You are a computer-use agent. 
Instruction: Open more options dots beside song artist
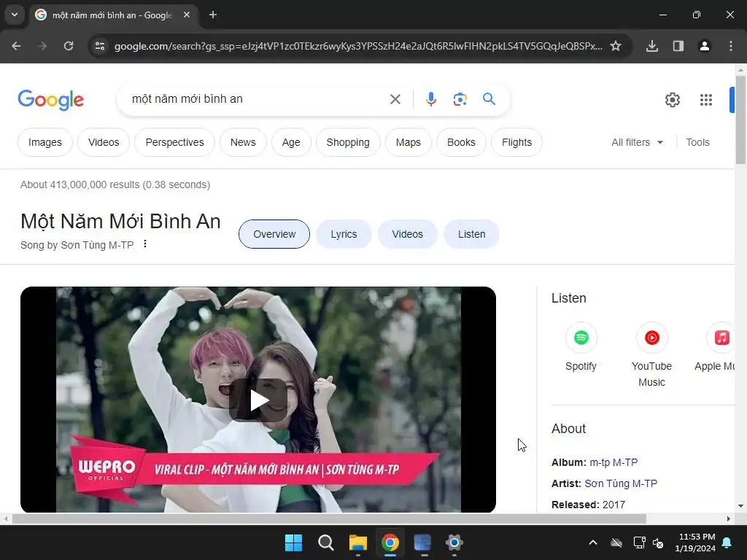click(x=145, y=244)
